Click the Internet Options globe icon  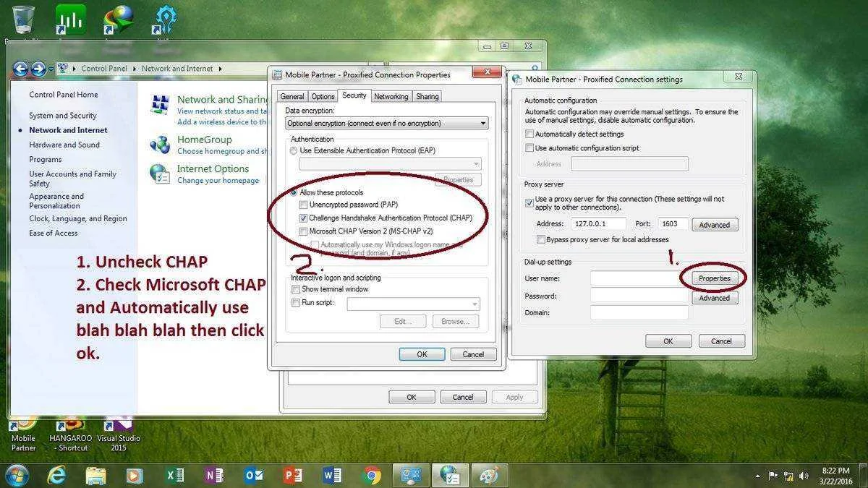point(160,174)
